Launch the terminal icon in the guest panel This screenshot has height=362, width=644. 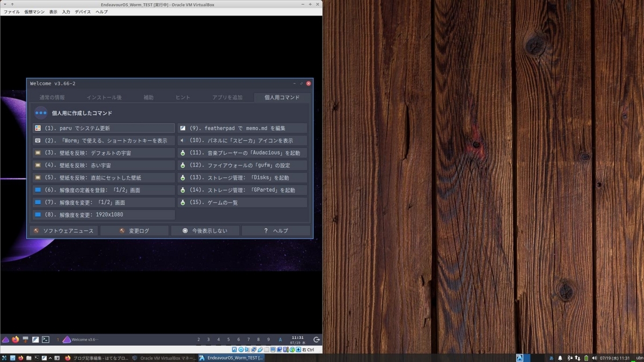pos(46,339)
